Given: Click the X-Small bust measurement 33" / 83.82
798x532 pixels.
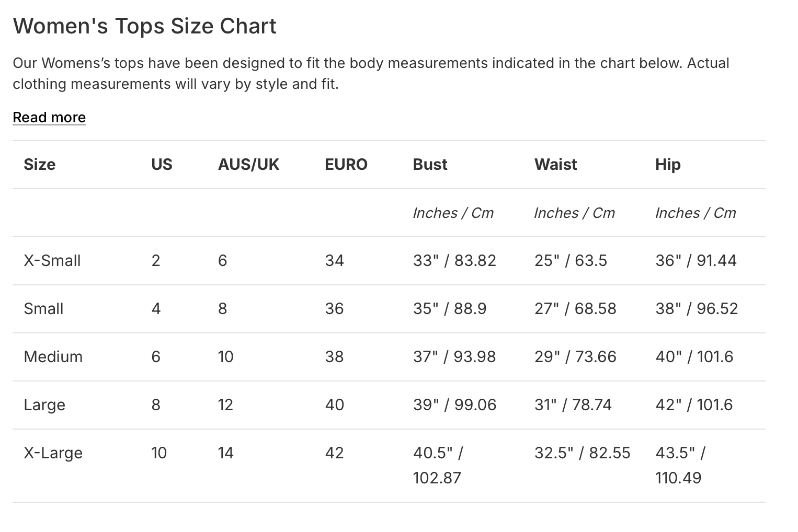Looking at the screenshot, I should coord(454,261).
